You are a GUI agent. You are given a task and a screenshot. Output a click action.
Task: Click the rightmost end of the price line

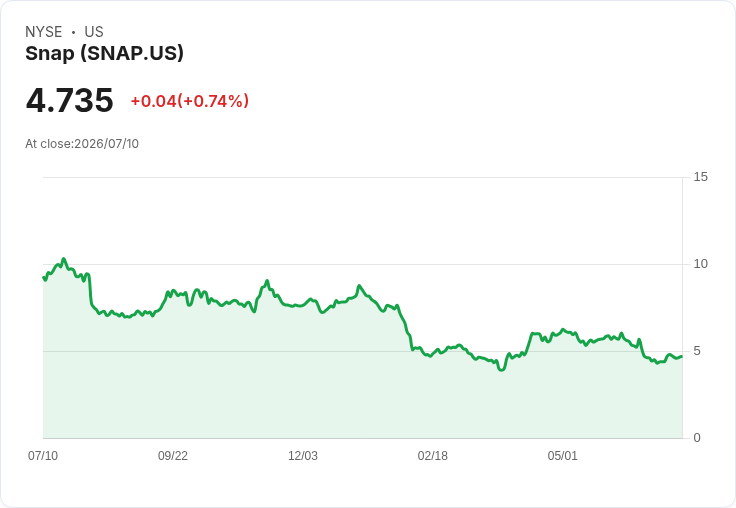coord(682,356)
